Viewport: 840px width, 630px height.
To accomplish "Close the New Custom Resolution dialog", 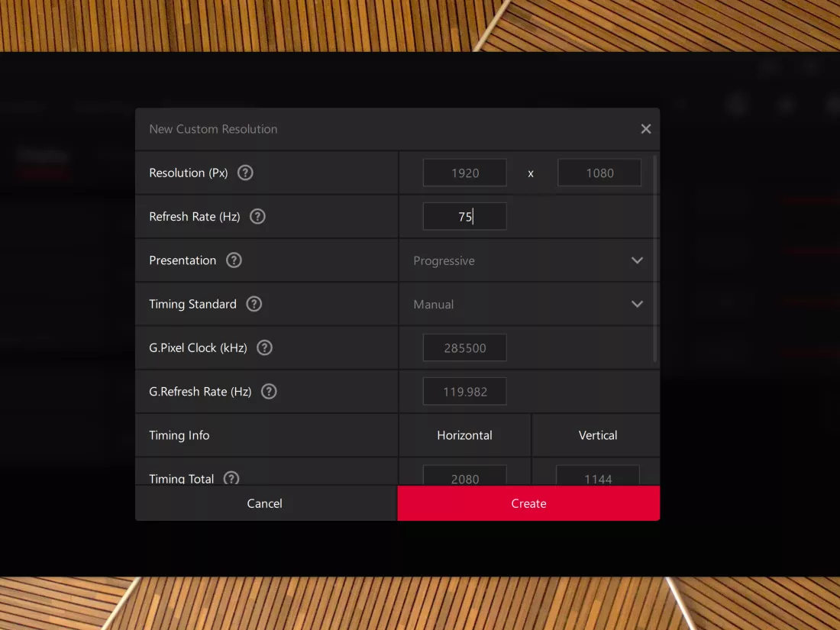I will 646,129.
